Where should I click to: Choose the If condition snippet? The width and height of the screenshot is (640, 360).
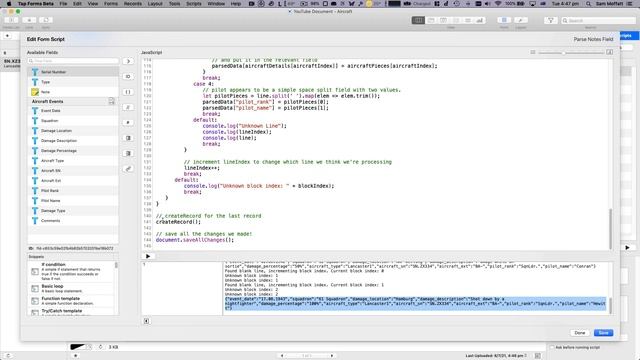click(71, 271)
